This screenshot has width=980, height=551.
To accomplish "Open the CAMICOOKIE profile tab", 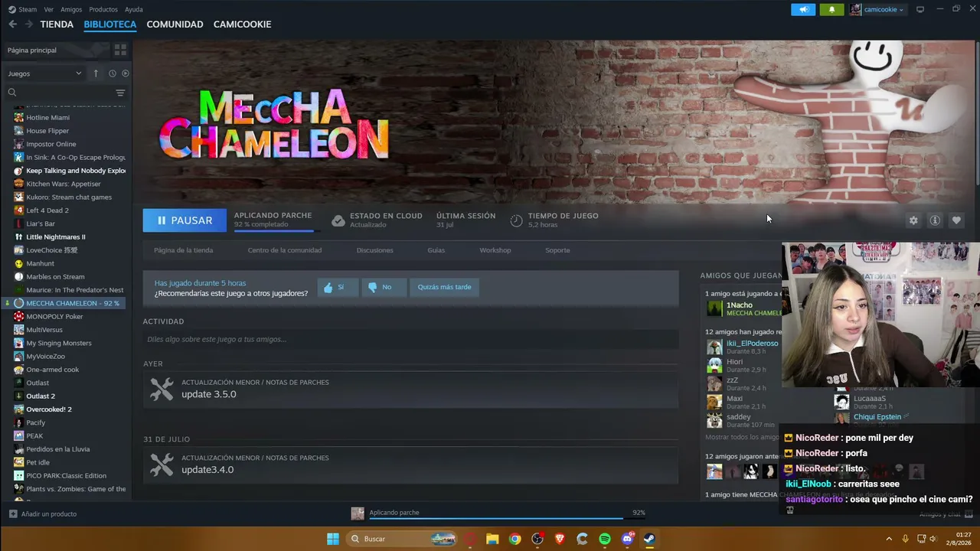I will [242, 24].
